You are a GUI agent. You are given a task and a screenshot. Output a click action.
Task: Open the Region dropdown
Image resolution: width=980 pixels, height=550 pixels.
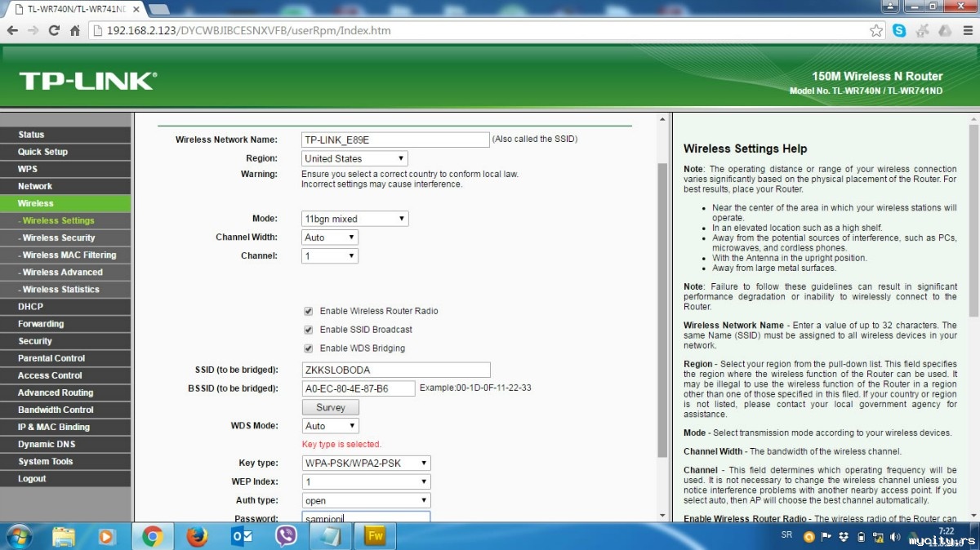[354, 158]
